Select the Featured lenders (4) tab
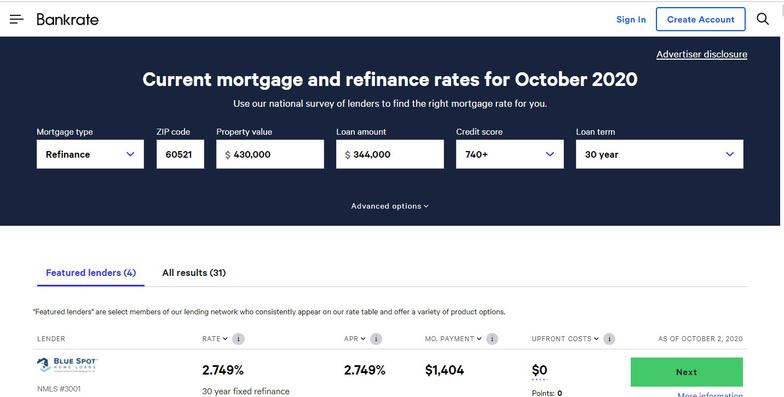The width and height of the screenshot is (784, 397). pyautogui.click(x=90, y=272)
